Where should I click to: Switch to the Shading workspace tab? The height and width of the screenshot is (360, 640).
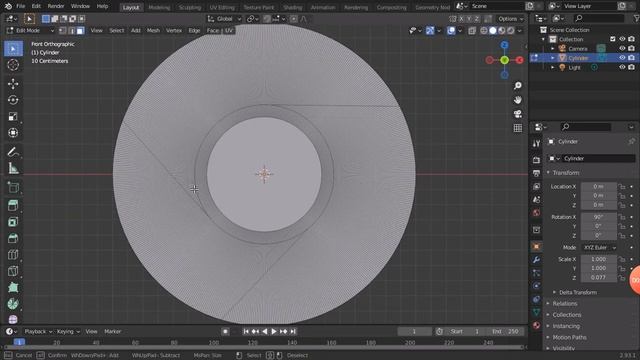293,7
